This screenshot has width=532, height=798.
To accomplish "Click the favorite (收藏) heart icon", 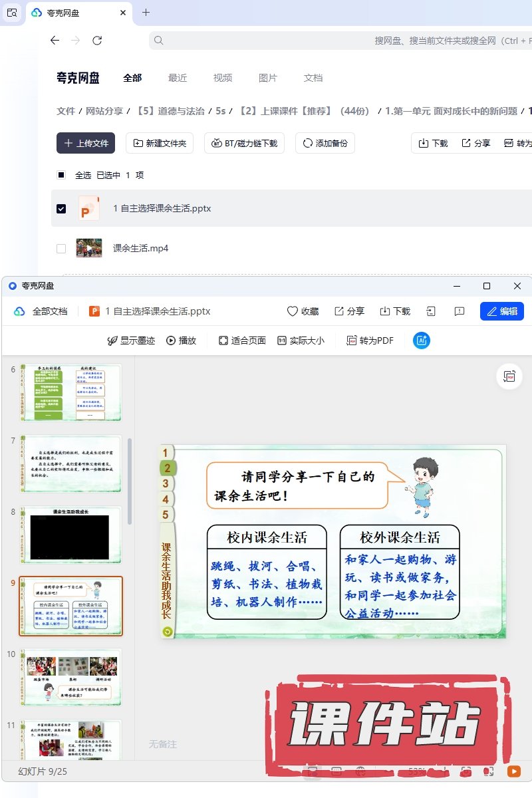I will [x=303, y=311].
